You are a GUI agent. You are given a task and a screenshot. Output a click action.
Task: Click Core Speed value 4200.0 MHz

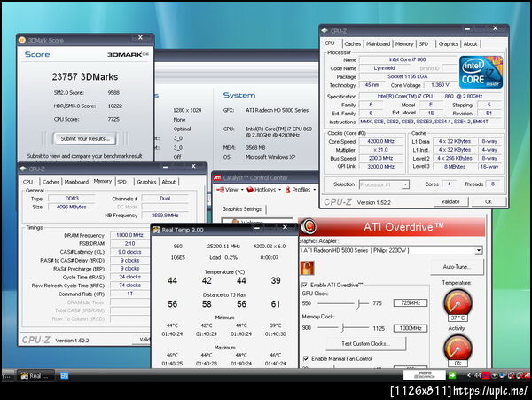[380, 141]
